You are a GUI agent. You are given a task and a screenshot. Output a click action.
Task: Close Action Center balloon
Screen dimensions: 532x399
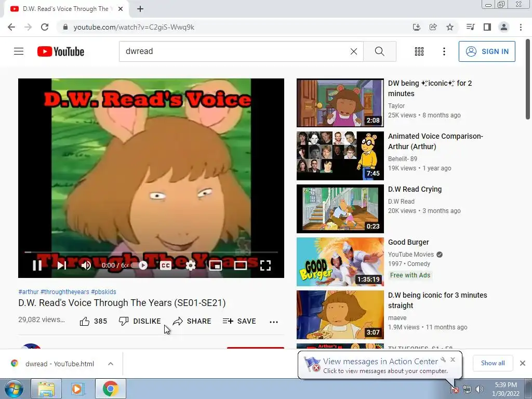tap(453, 360)
